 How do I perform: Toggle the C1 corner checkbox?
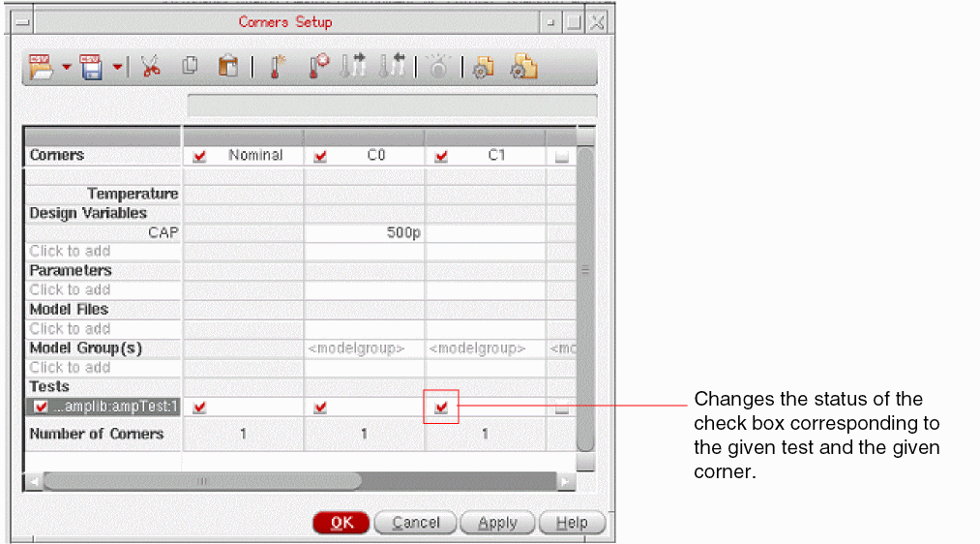441,156
